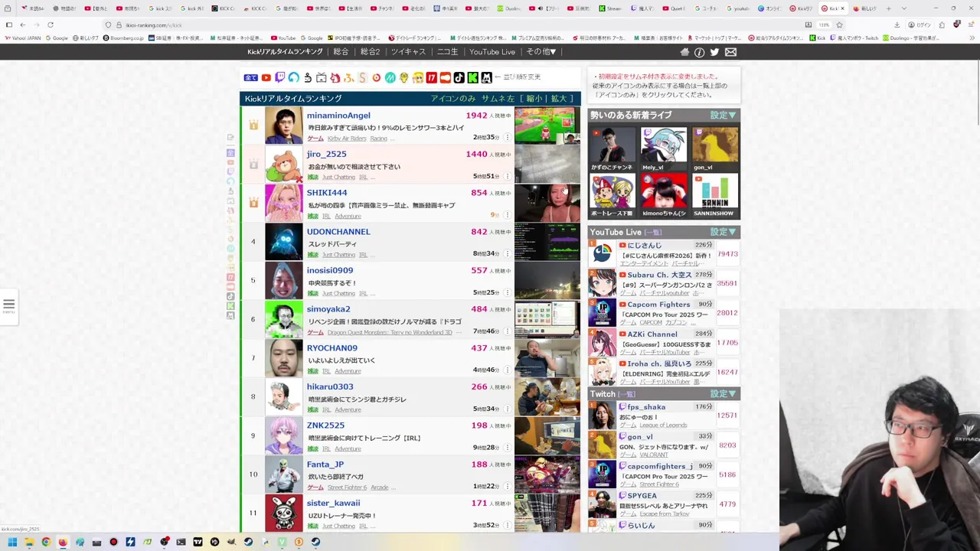Open minaminoAngel channel link

(338, 116)
